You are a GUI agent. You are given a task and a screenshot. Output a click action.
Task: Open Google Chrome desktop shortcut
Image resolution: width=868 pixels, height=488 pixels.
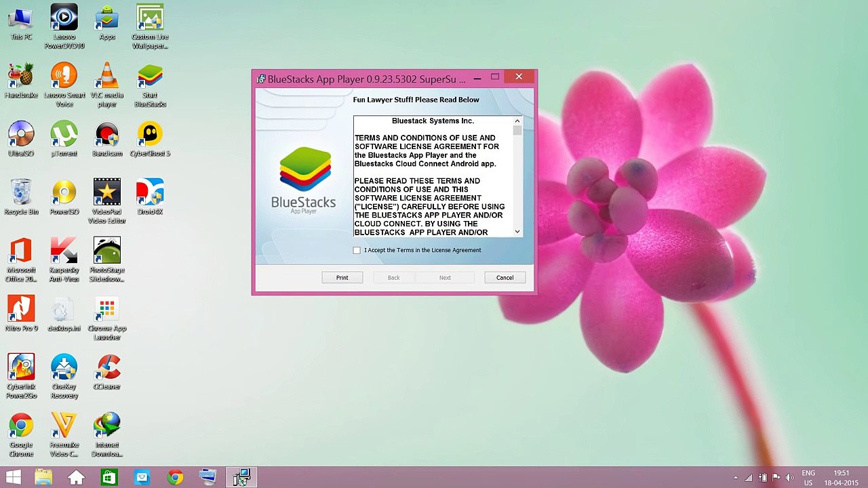tap(21, 435)
